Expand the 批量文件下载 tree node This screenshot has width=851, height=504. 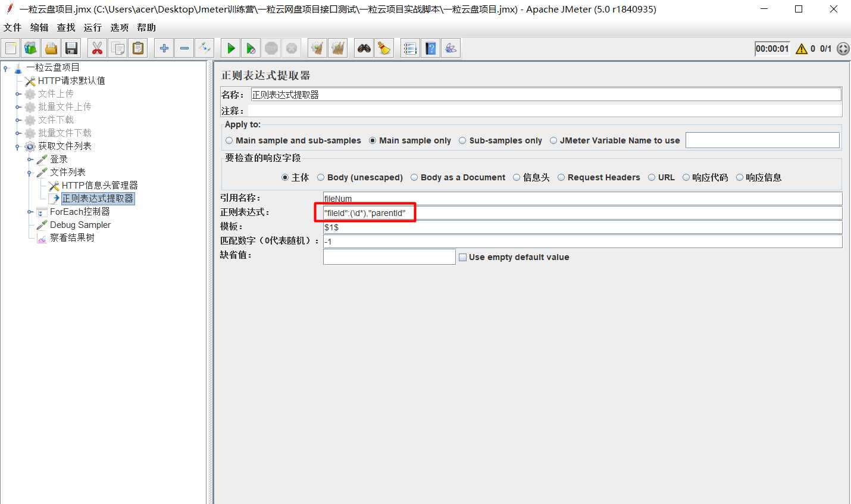point(18,133)
